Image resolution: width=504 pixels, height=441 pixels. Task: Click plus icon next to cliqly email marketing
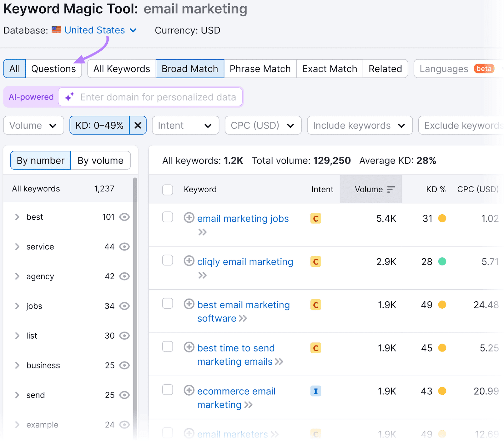(x=189, y=261)
